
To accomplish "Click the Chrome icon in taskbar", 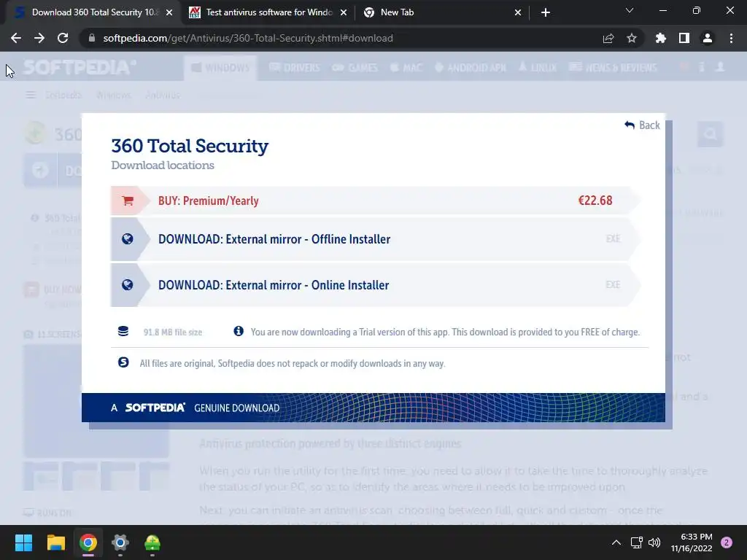I will 88,542.
